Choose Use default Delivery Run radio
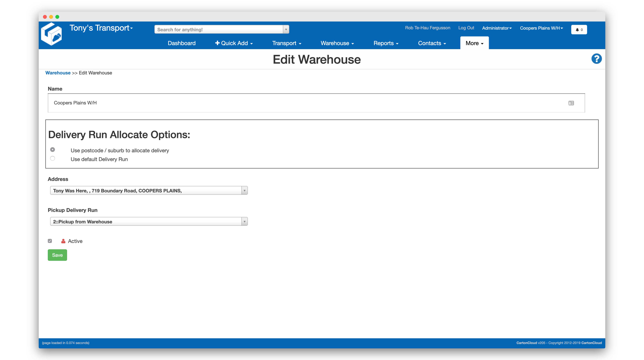 coord(52,158)
